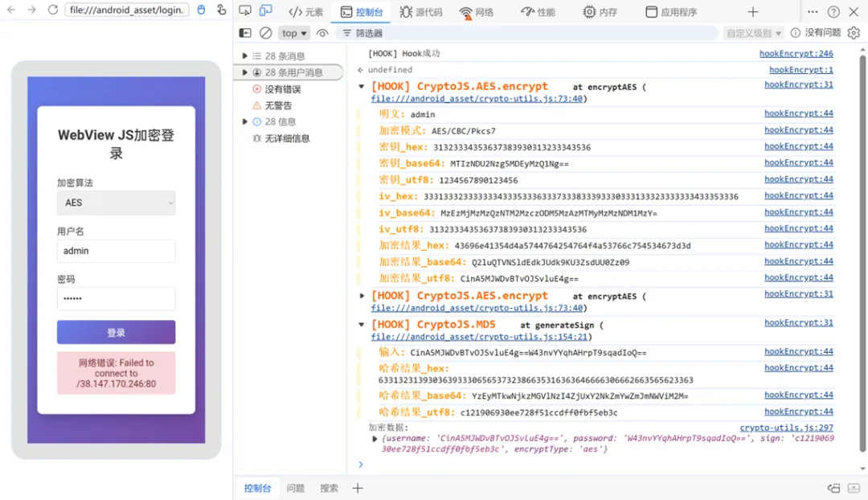Open the 应用程序 (Application) tab
868x500 pixels.
pos(671,12)
